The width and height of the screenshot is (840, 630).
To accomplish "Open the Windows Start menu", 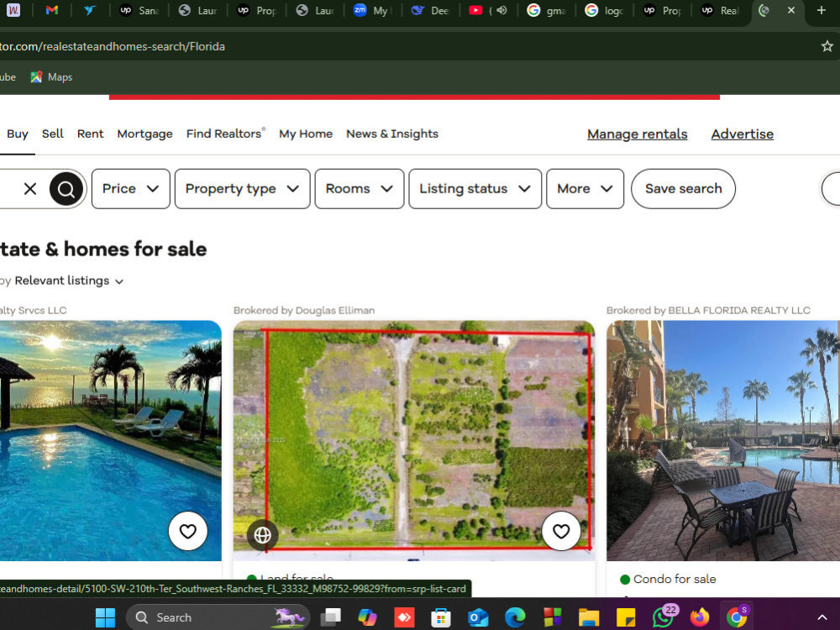I will coord(105,617).
